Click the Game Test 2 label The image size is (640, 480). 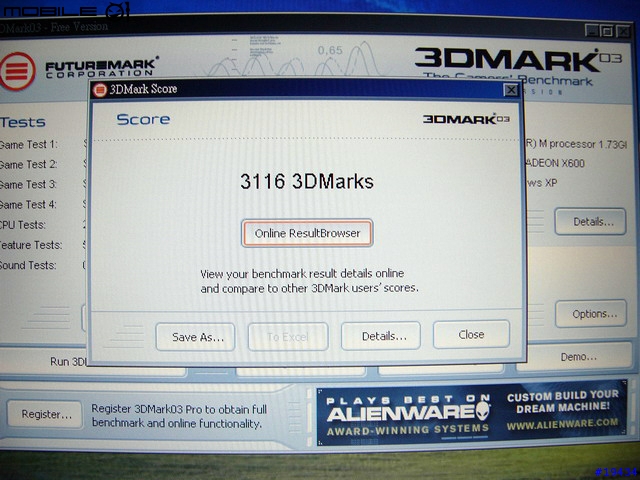pyautogui.click(x=29, y=164)
